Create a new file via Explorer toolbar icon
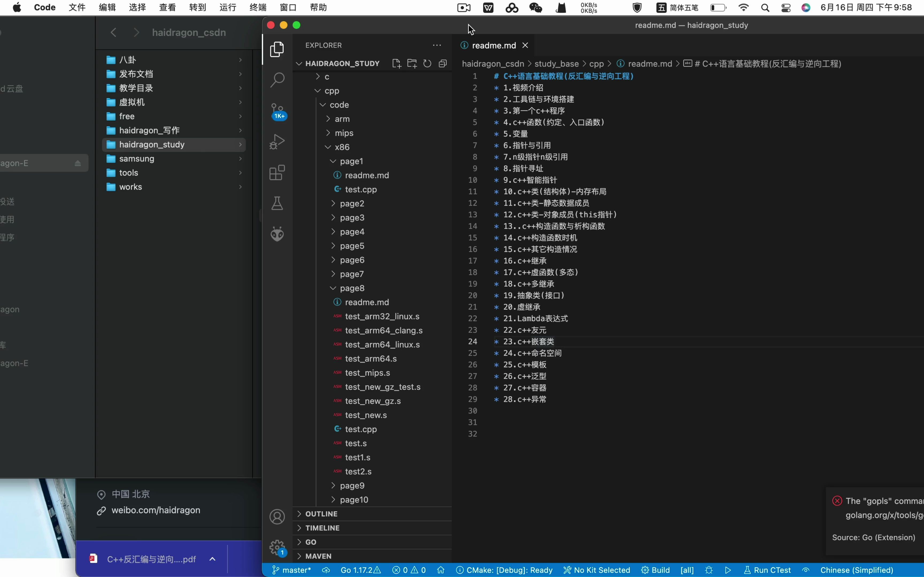 click(396, 63)
